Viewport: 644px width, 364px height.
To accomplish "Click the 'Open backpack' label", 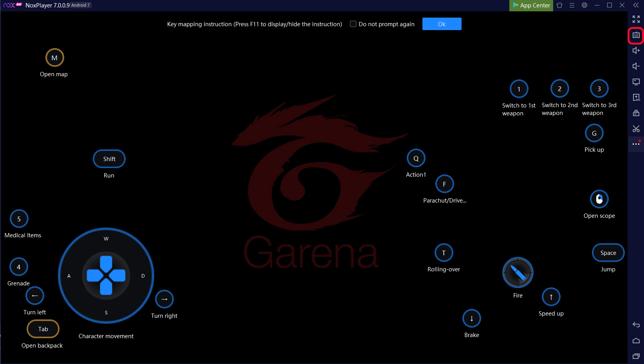I will click(x=42, y=346).
